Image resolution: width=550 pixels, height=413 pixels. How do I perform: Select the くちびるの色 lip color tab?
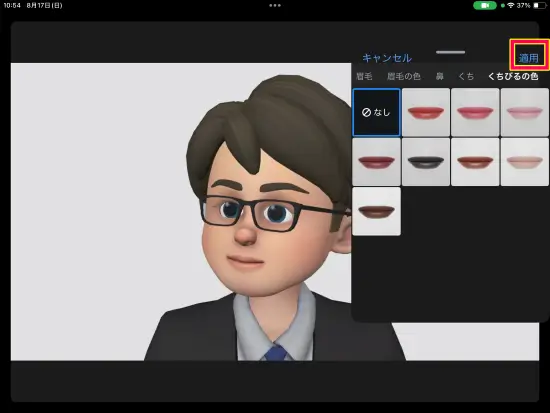click(513, 76)
